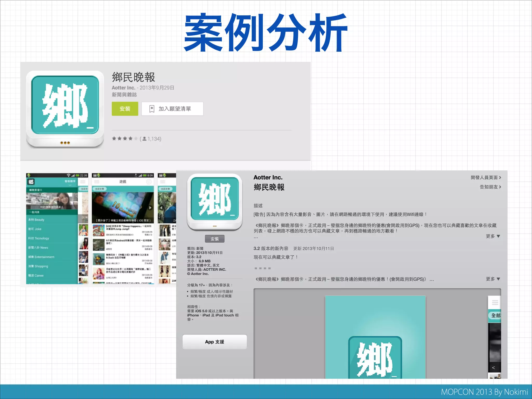Open the 新聞與雜誌 category link
Viewport: 532px width, 399px height.
click(x=124, y=95)
